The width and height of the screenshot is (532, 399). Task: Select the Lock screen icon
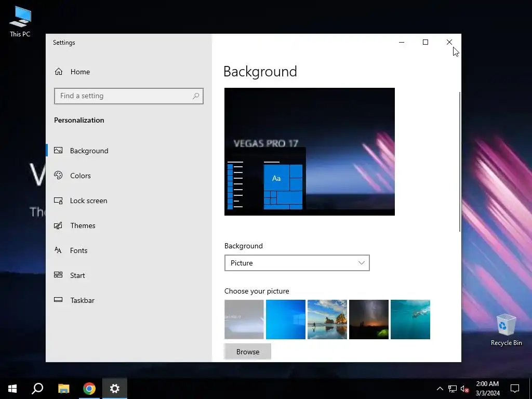(x=58, y=201)
